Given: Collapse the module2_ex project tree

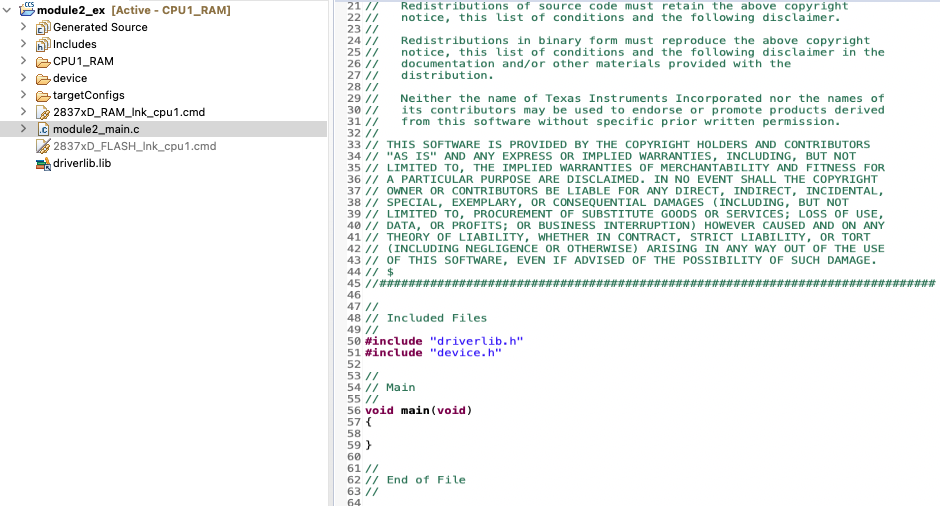Looking at the screenshot, I should 8,10.
